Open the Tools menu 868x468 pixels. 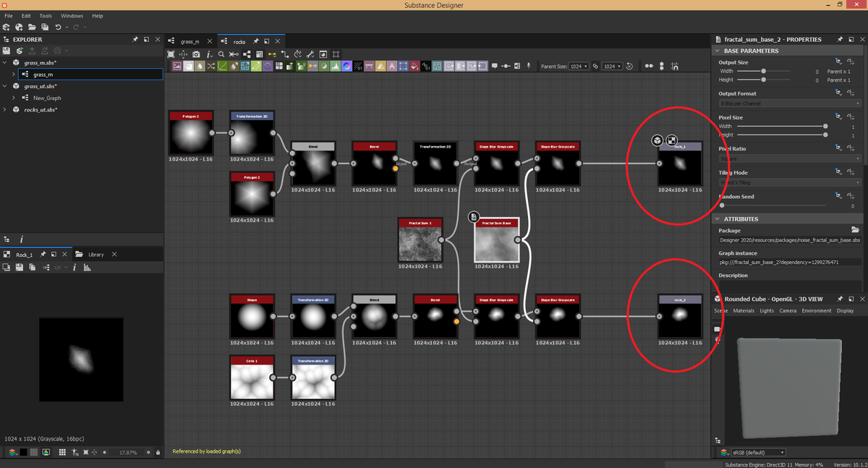tap(46, 15)
